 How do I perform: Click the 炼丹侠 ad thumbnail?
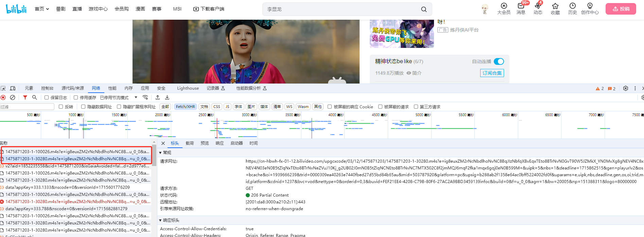click(402, 34)
